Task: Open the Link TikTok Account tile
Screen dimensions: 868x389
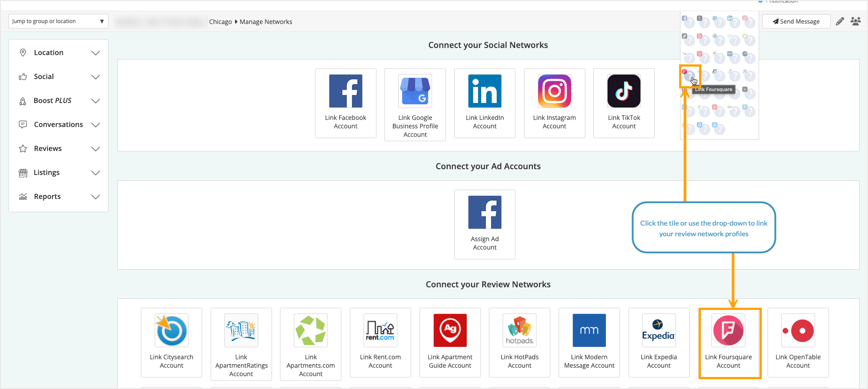Action: [x=624, y=103]
